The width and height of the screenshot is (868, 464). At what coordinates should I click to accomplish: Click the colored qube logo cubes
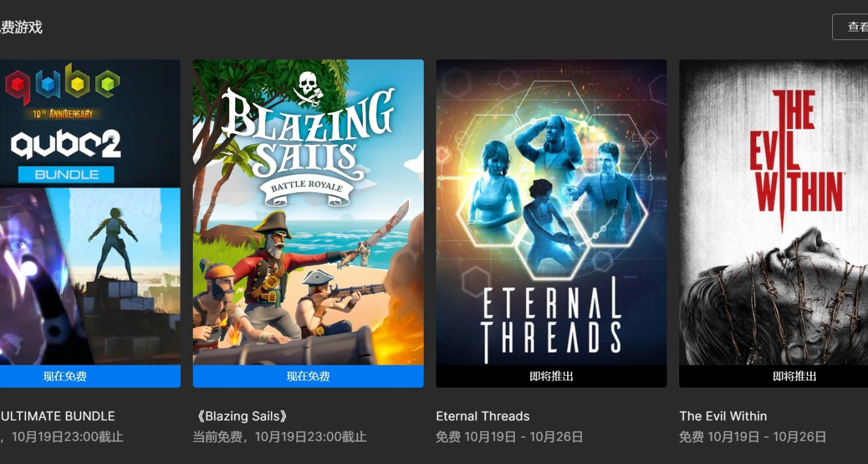[63, 84]
